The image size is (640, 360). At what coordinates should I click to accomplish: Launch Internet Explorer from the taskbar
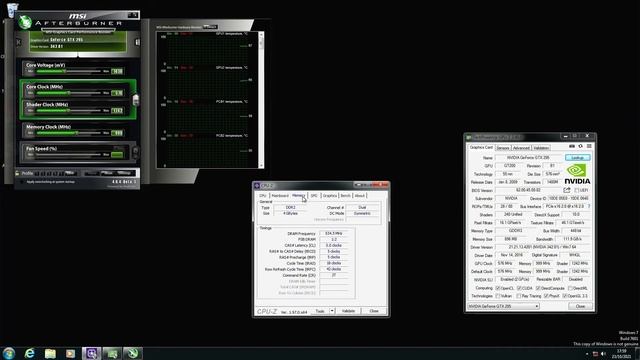(30, 353)
